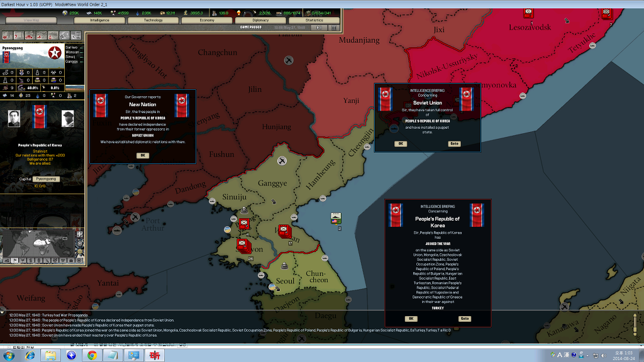The image size is (644, 362).
Task: Click the question mark toolbar icon
Action: [x=18, y=36]
